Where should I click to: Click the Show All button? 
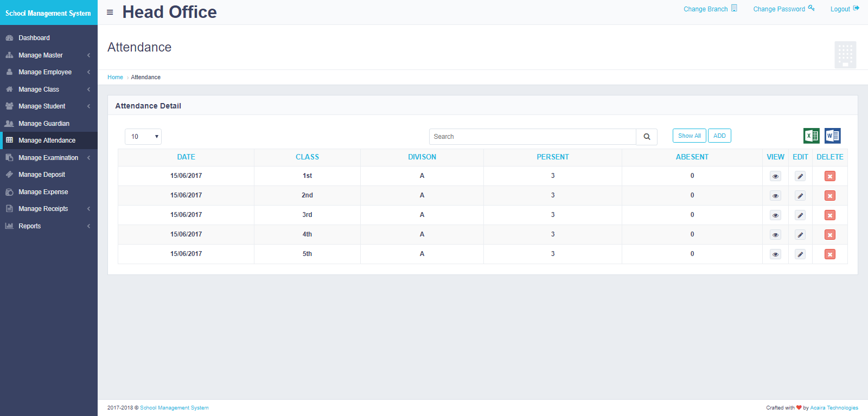pyautogui.click(x=689, y=136)
